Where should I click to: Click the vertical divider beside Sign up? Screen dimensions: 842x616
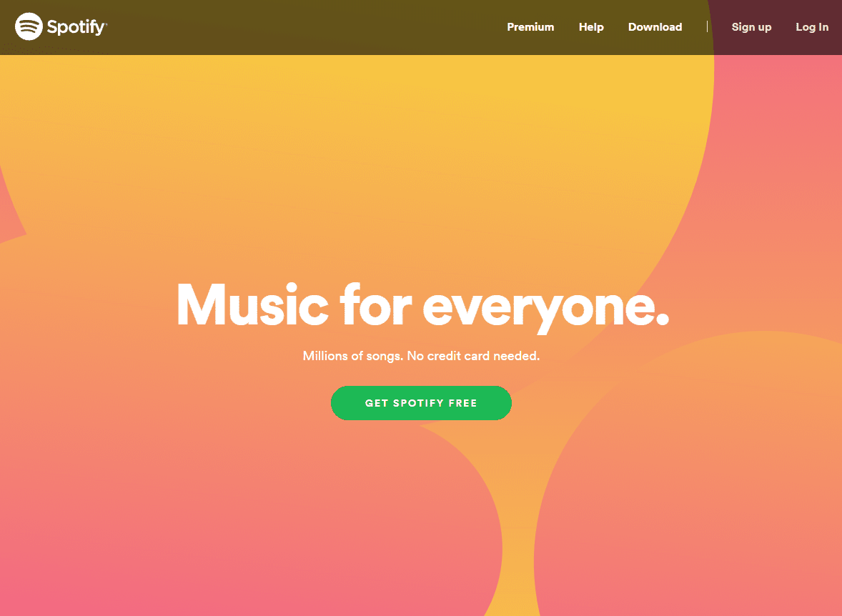[x=707, y=27]
